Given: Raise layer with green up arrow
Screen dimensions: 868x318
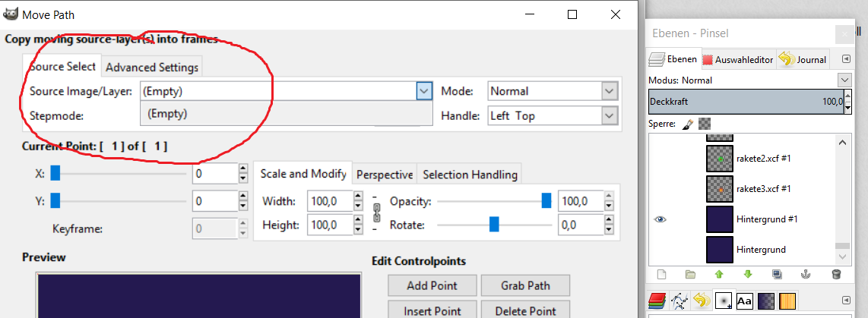Looking at the screenshot, I should (x=719, y=274).
